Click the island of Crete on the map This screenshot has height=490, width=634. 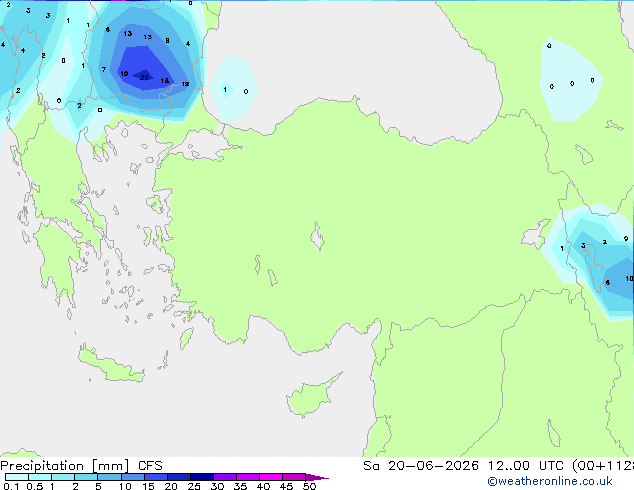click(111, 365)
